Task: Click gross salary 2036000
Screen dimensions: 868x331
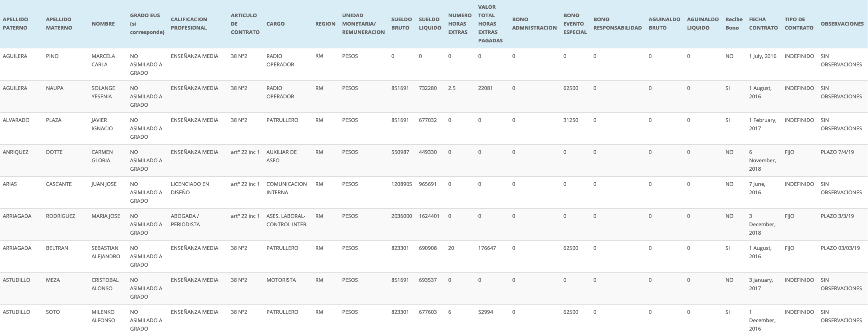Action: (402, 216)
